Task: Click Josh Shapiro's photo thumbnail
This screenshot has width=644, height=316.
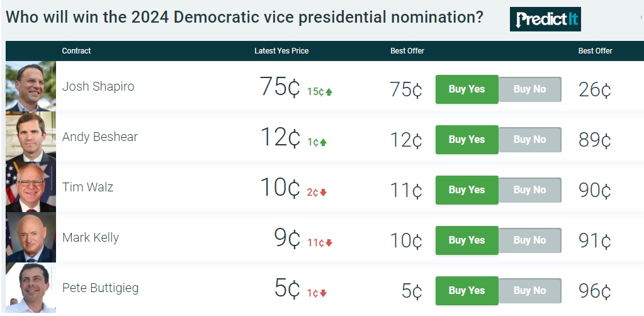Action: coord(30,86)
